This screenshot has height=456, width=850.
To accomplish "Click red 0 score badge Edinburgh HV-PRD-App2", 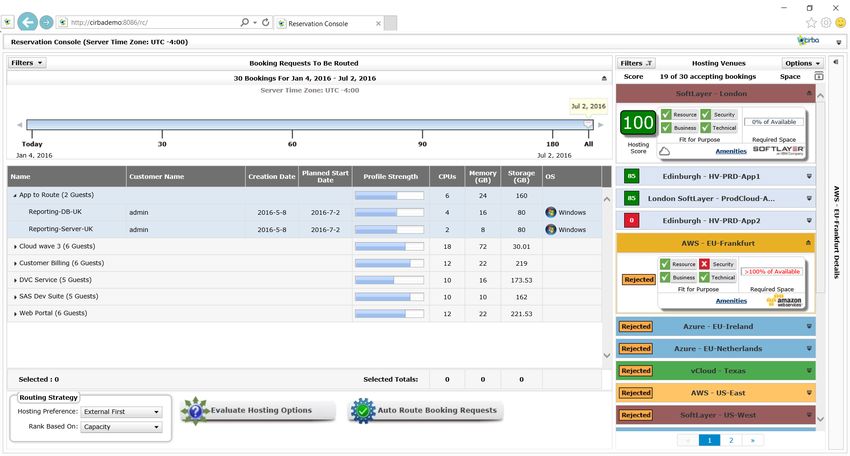I will [x=632, y=221].
